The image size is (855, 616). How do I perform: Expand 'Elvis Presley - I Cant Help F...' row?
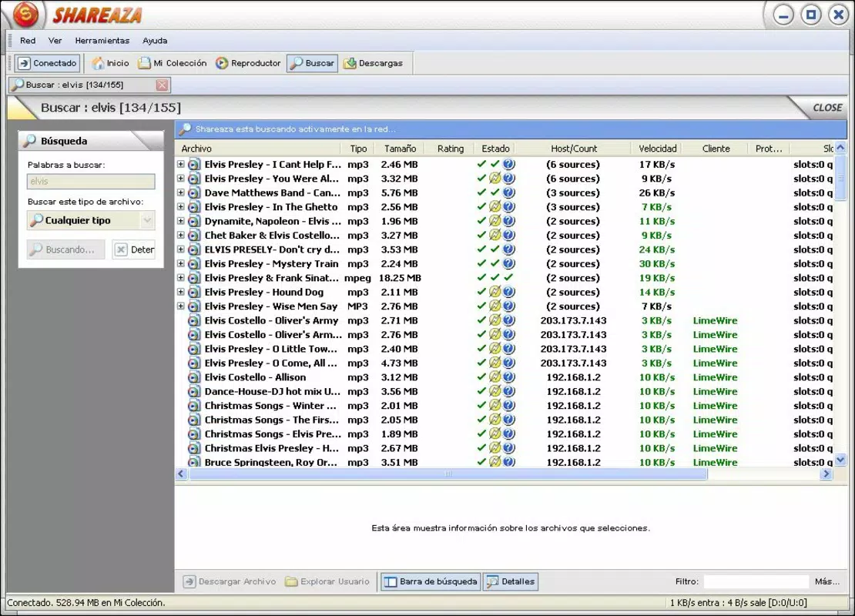[180, 164]
